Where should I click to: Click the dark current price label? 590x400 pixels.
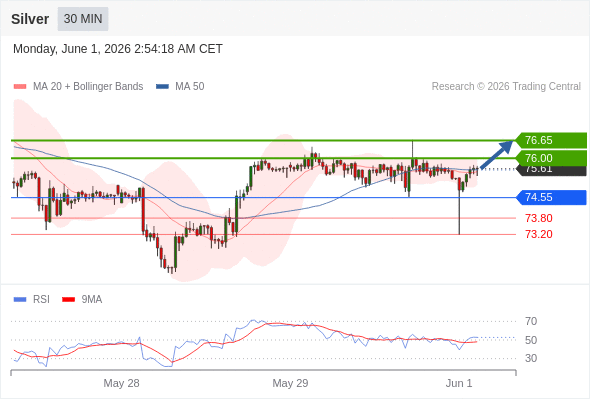click(552, 171)
